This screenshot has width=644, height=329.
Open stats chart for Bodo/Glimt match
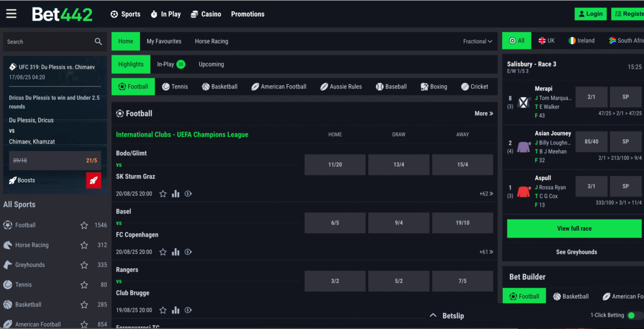click(x=175, y=194)
